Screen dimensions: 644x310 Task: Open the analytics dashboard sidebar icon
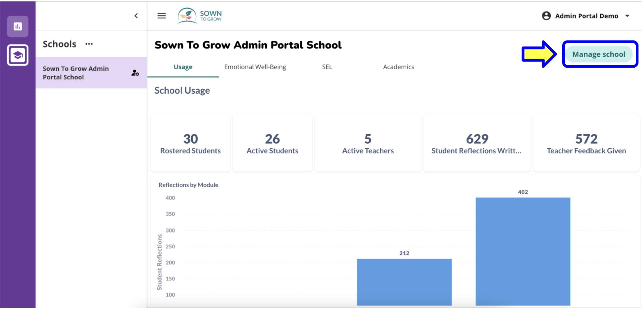tap(18, 26)
